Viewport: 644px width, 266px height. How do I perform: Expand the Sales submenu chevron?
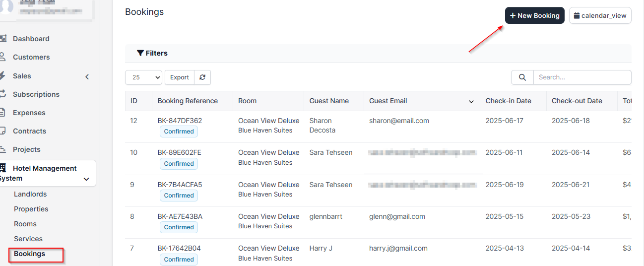(87, 76)
